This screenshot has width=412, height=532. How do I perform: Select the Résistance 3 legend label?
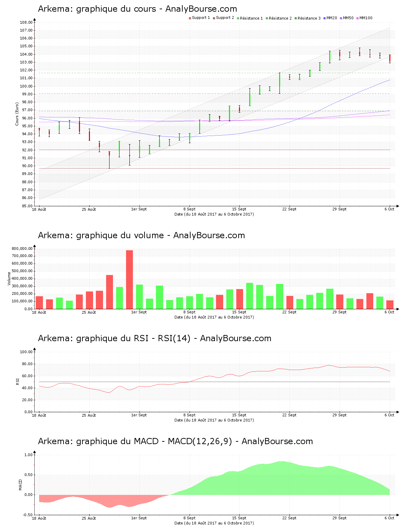point(309,18)
